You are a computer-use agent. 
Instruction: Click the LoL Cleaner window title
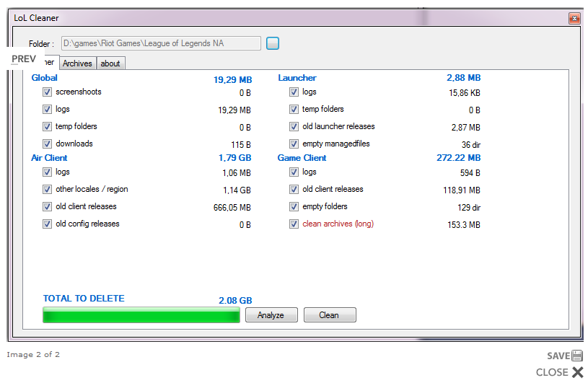point(36,18)
